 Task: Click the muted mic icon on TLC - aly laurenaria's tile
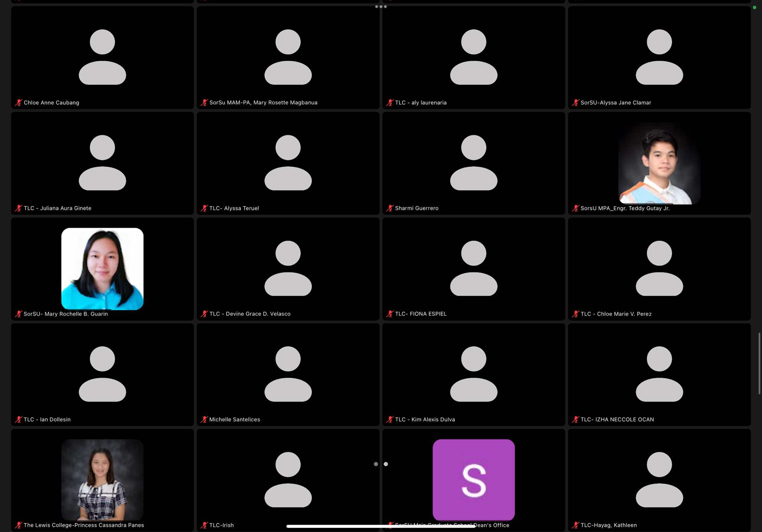click(390, 103)
